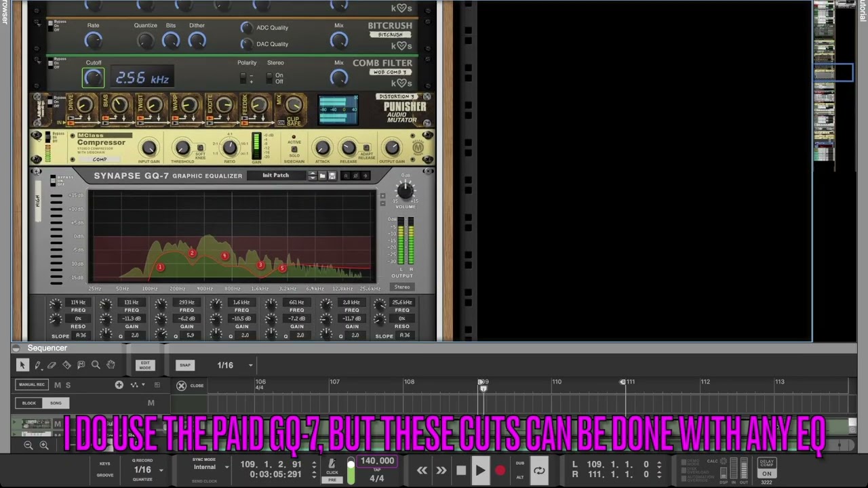Start playback with the Play button

[480, 470]
